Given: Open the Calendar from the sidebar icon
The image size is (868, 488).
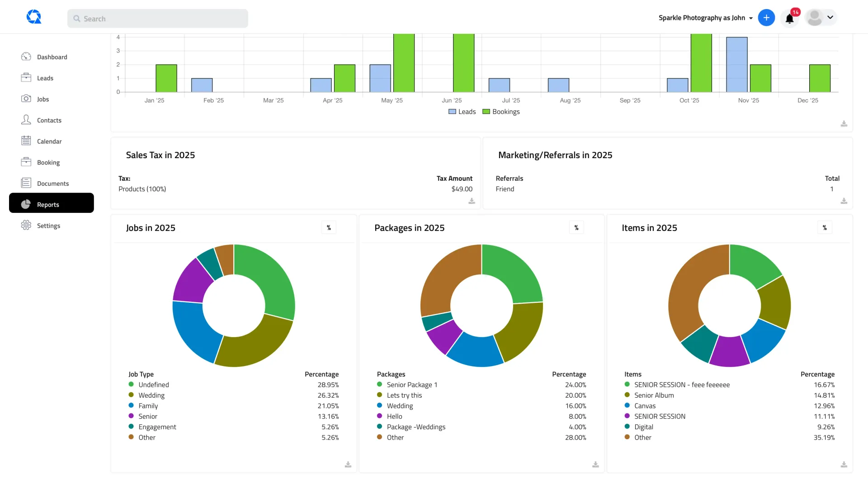Looking at the screenshot, I should pos(27,141).
